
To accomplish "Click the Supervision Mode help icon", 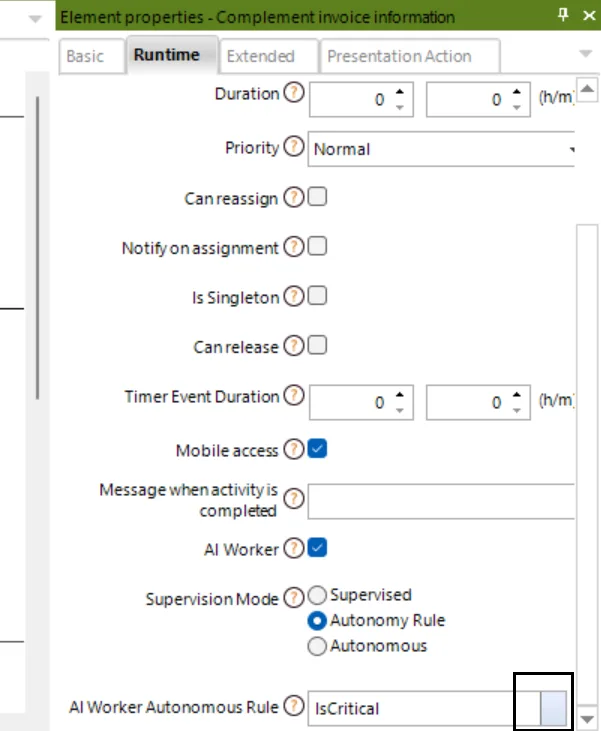I will tap(294, 598).
